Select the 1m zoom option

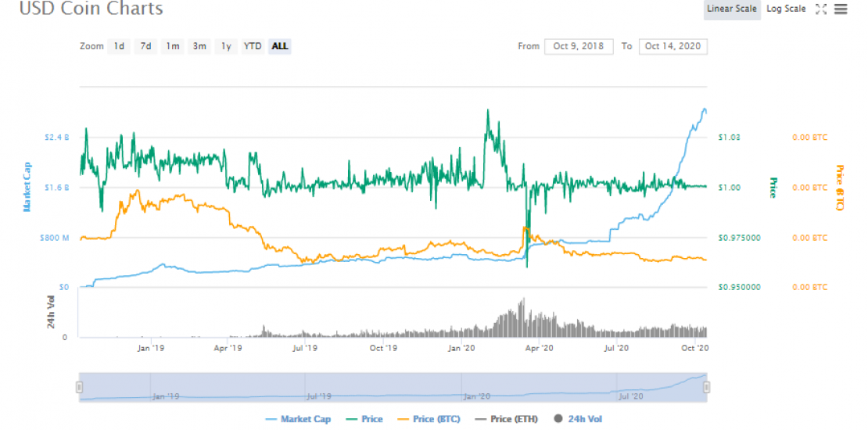click(x=172, y=46)
